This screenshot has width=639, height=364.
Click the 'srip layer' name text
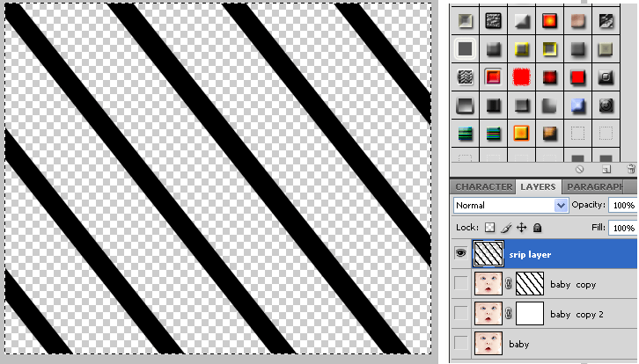tap(530, 254)
